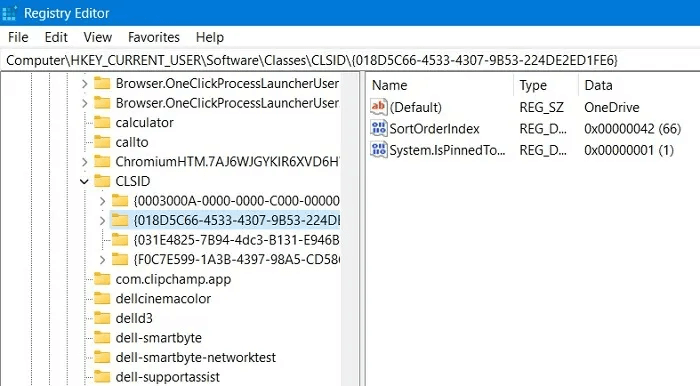Click the OneDrive data cell
Image resolution: width=700 pixels, height=386 pixels.
pos(612,108)
